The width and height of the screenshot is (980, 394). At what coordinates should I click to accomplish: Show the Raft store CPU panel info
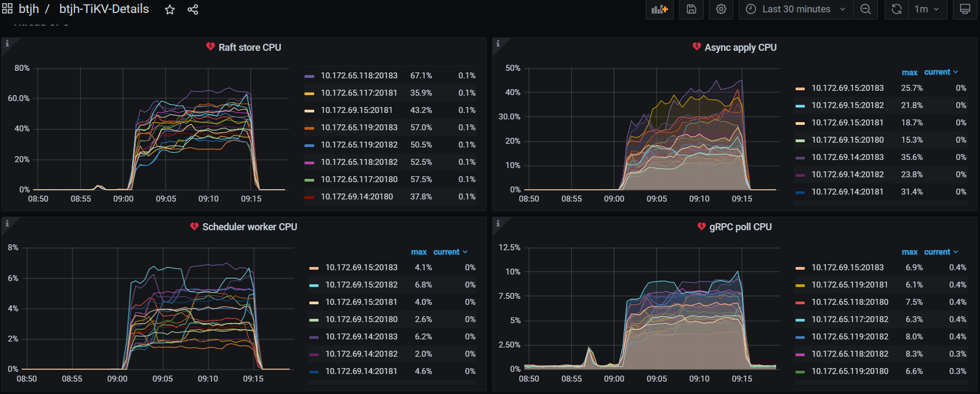(x=6, y=43)
